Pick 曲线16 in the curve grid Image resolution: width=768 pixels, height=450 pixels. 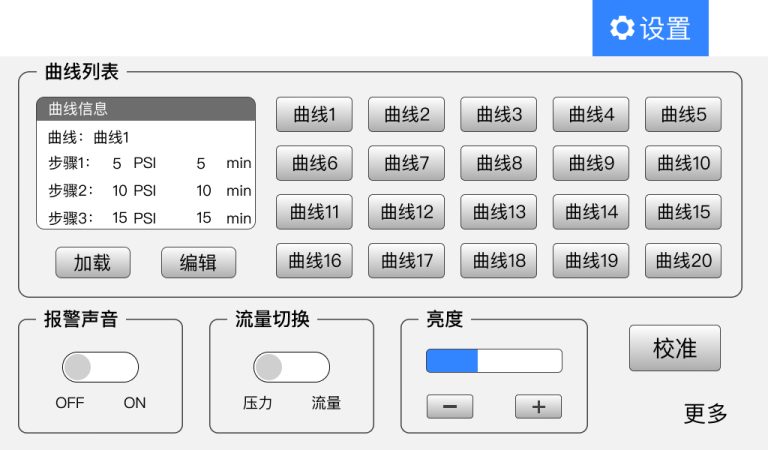314,261
